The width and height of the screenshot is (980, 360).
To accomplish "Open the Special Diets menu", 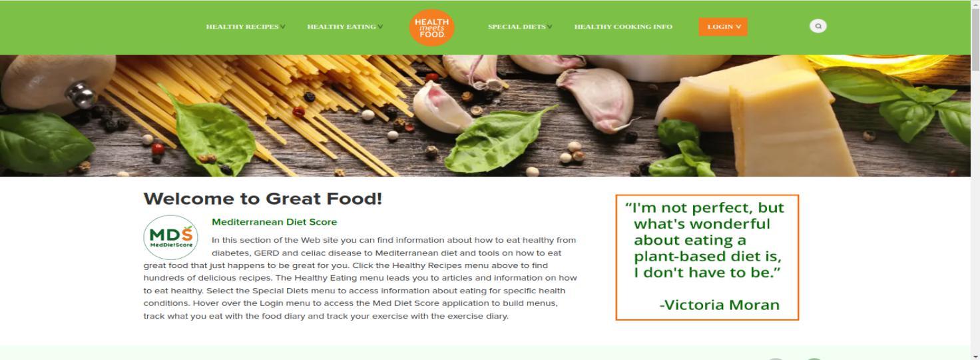I will click(x=517, y=27).
